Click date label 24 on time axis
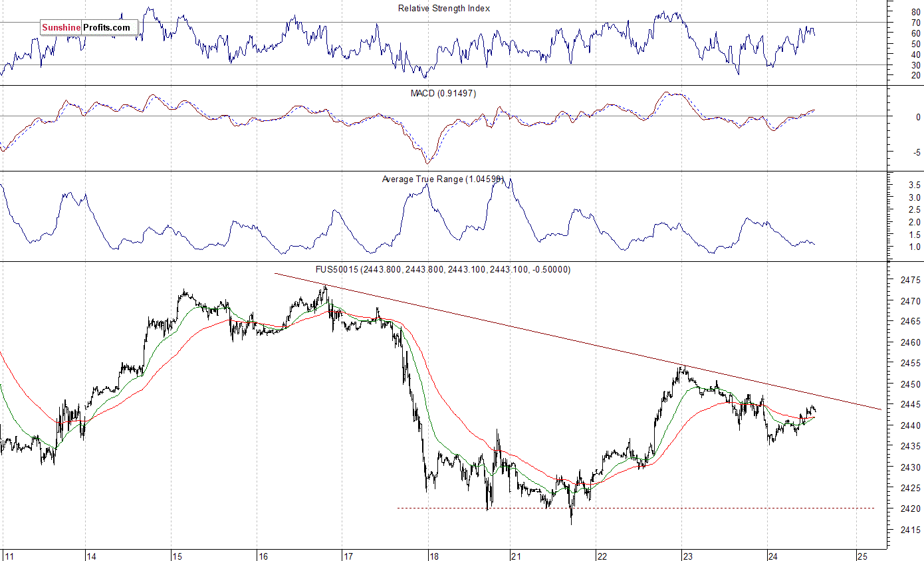924x561 pixels. [x=772, y=556]
